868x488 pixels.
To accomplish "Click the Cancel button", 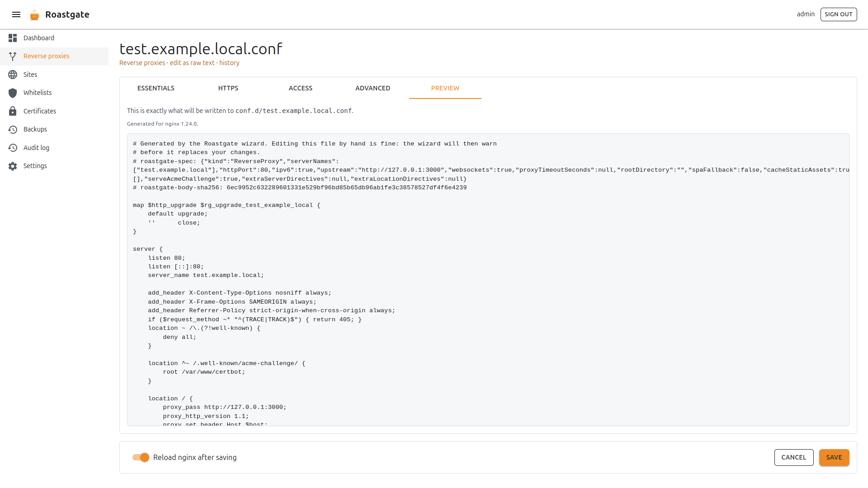I will point(794,457).
